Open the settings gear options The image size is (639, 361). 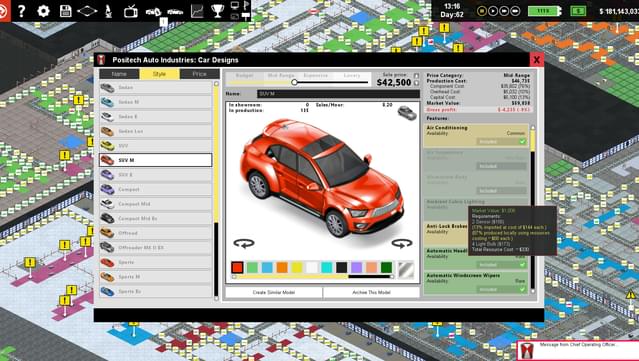click(x=44, y=11)
